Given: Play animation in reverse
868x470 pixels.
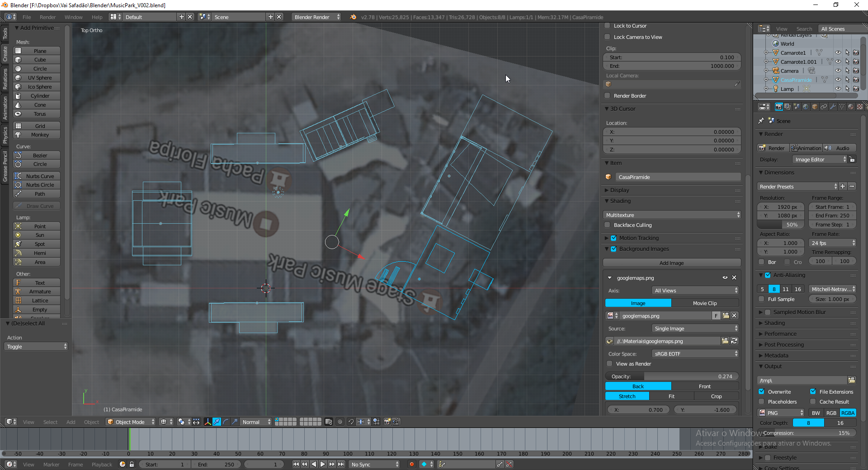Looking at the screenshot, I should pyautogui.click(x=314, y=464).
